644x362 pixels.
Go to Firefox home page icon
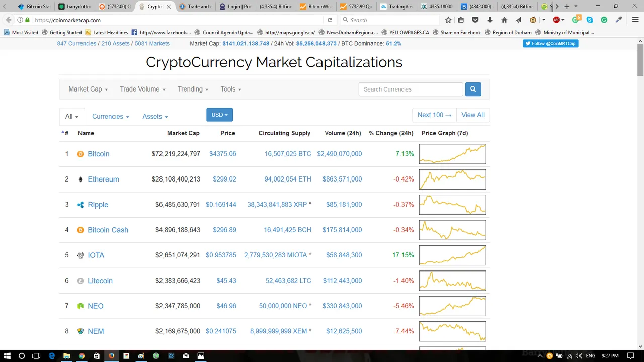504,20
